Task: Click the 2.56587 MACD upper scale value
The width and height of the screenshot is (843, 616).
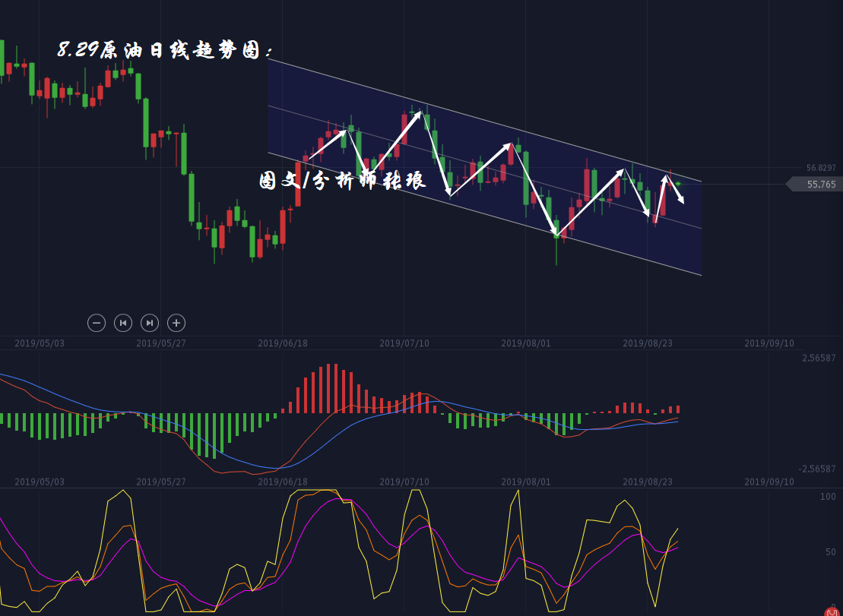Action: pos(819,358)
